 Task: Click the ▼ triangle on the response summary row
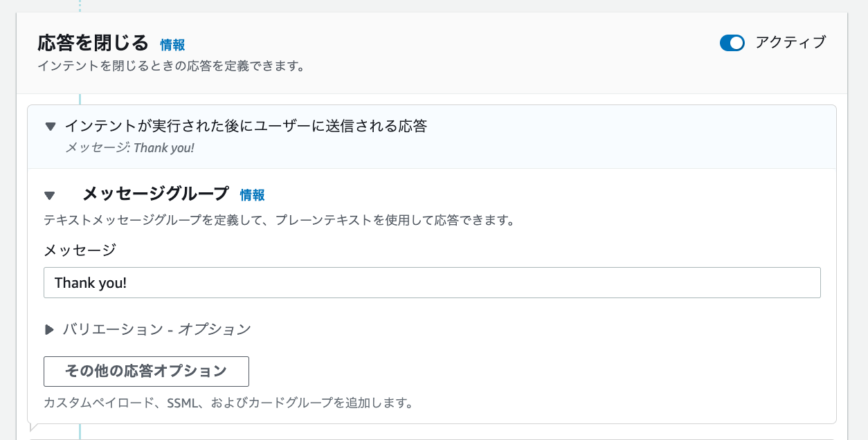coord(49,126)
